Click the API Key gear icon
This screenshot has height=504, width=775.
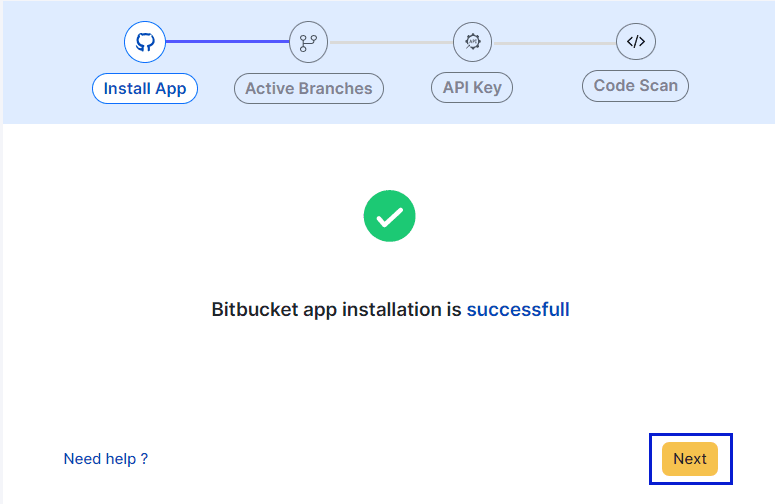click(473, 42)
